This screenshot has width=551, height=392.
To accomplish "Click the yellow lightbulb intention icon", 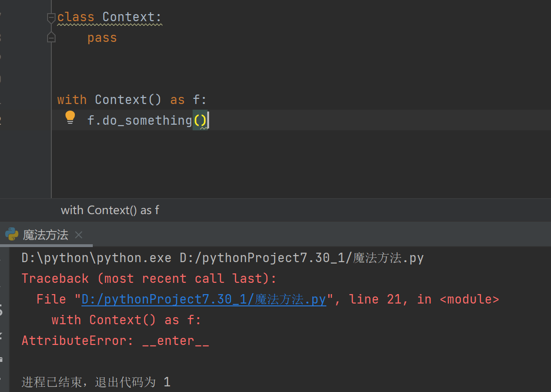I will tap(70, 117).
